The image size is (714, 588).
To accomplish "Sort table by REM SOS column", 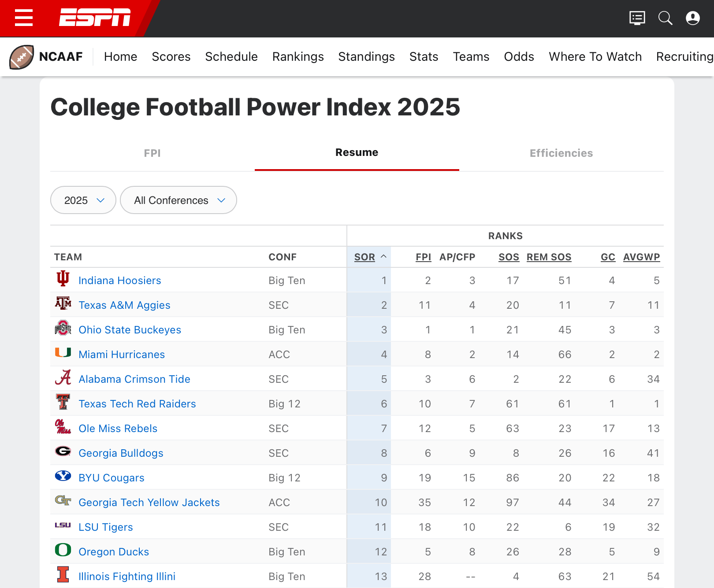I will (x=549, y=257).
